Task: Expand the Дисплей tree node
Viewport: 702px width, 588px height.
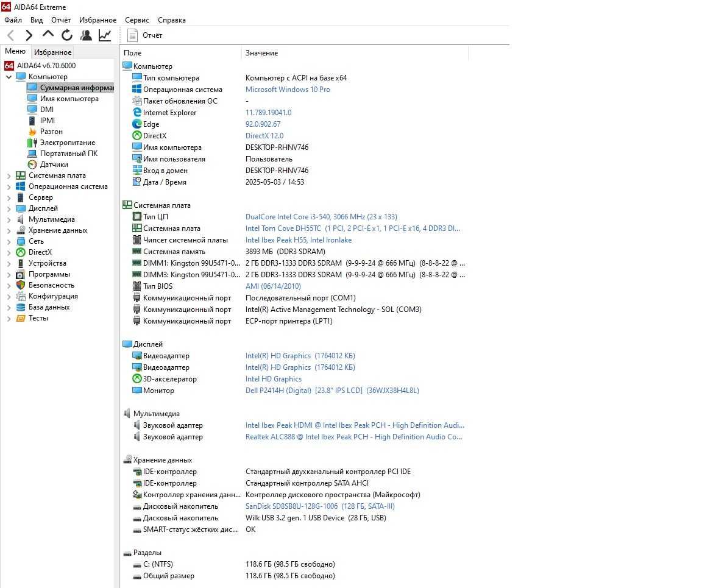Action: pos(9,208)
